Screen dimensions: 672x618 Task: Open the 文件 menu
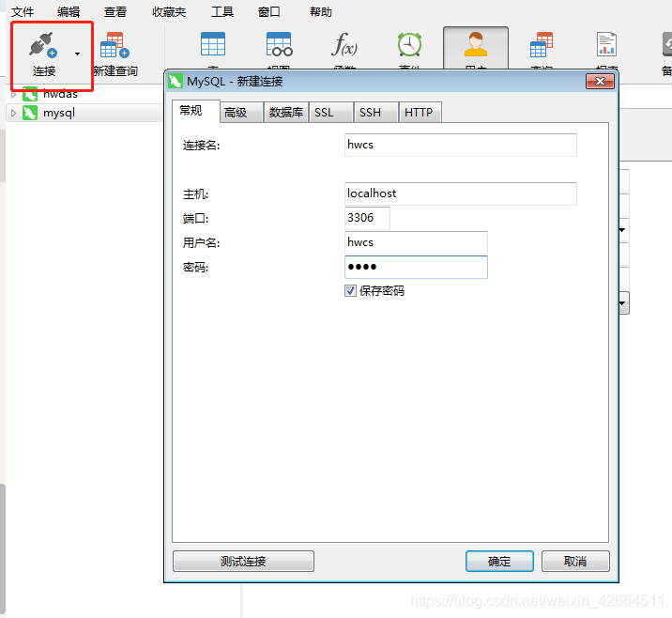23,12
